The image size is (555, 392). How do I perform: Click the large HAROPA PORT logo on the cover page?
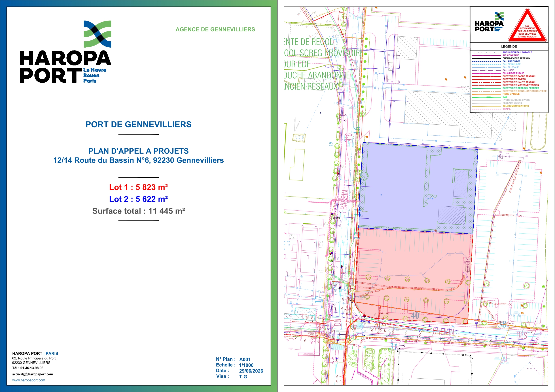pos(66,52)
